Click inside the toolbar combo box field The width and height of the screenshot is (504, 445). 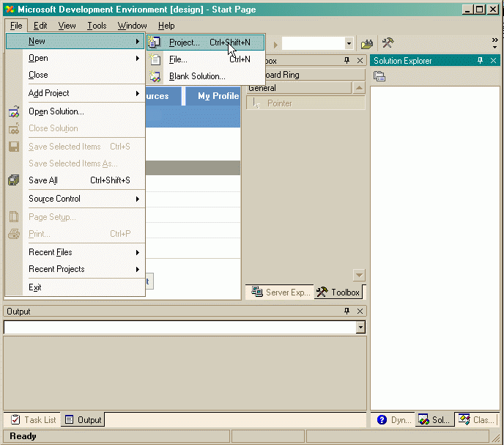coord(314,43)
